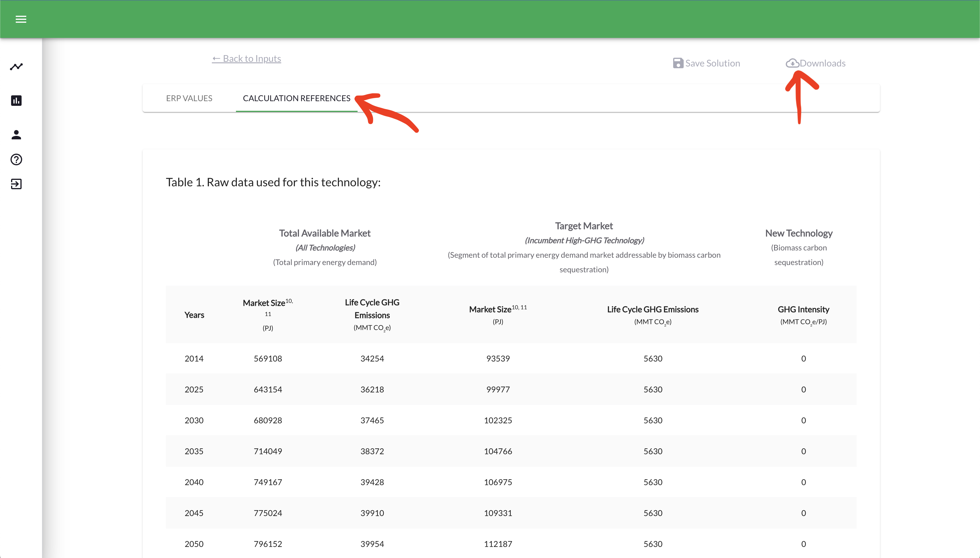
Task: Click the Years column header
Action: (194, 315)
